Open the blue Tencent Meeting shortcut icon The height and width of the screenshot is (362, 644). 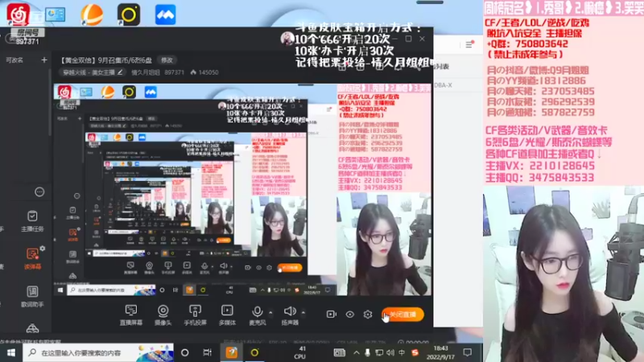(x=166, y=14)
